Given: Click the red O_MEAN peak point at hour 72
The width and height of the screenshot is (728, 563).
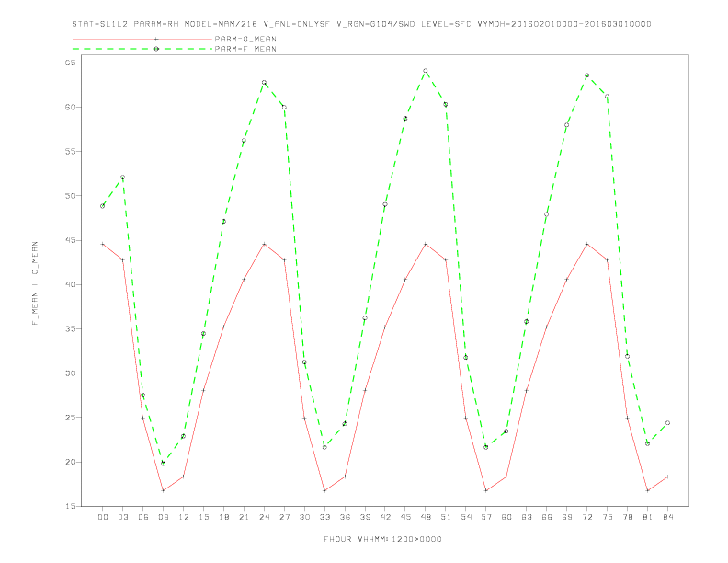Looking at the screenshot, I should pos(586,244).
